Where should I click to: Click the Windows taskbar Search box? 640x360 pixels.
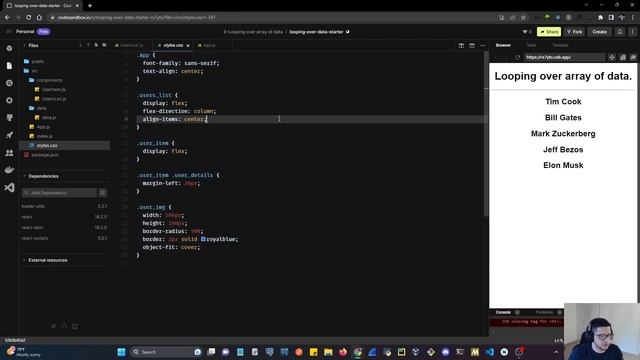tap(166, 352)
